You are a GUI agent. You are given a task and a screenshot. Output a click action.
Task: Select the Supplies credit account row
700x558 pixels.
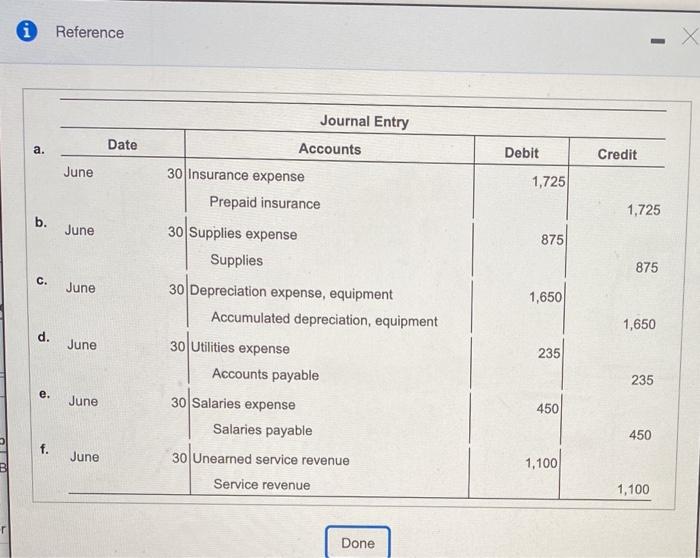click(237, 260)
